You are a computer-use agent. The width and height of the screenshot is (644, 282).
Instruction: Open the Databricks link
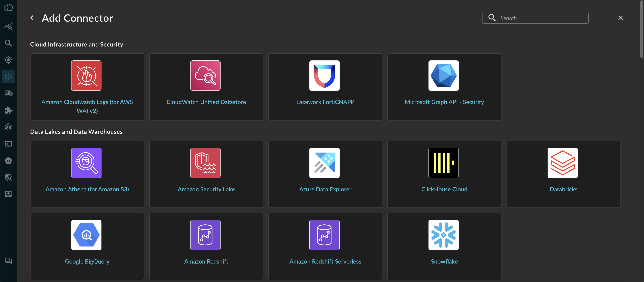click(563, 189)
